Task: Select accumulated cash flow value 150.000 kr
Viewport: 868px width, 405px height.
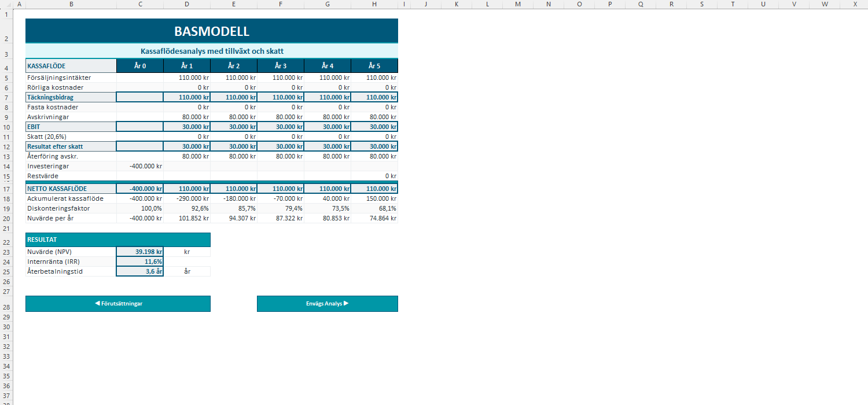Action: [x=374, y=198]
